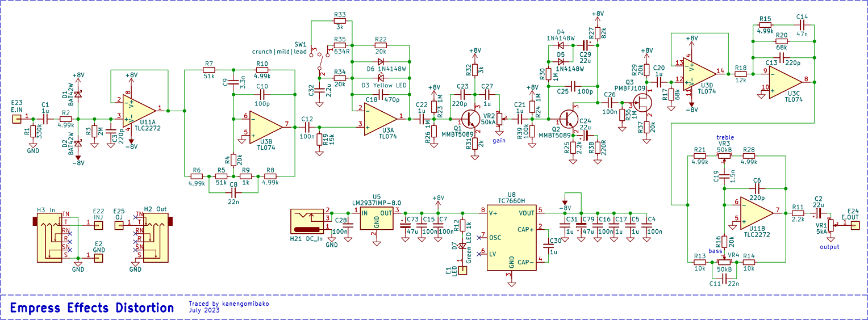This screenshot has width=868, height=320.
Task: Click the E25 OJ connector pad
Action: (118, 225)
